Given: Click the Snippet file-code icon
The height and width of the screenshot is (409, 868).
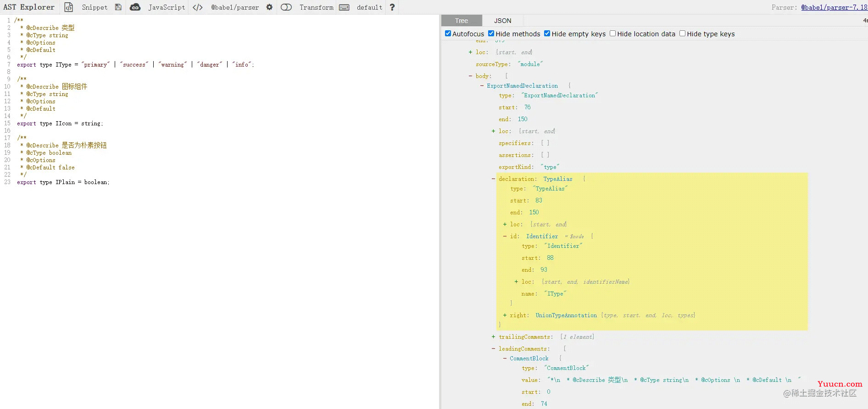Looking at the screenshot, I should 68,7.
